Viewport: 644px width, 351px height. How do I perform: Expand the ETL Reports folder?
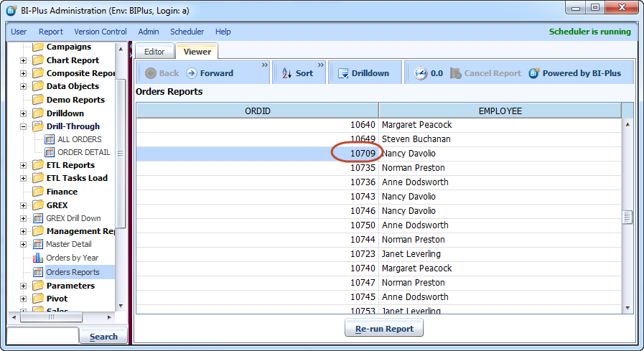[23, 165]
